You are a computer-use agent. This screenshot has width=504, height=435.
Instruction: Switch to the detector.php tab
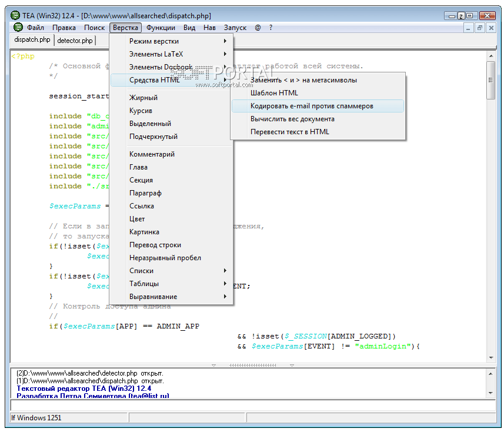pos(75,41)
